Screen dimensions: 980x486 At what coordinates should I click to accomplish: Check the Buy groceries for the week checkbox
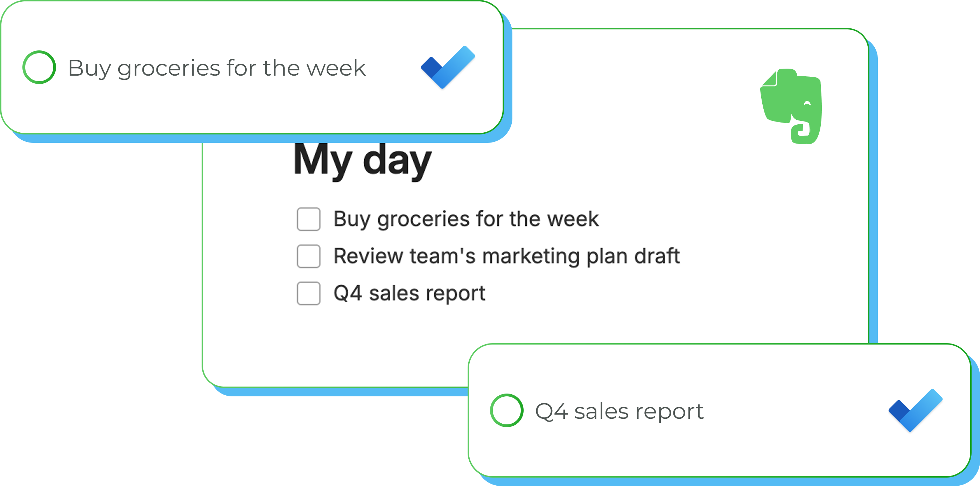tap(309, 219)
